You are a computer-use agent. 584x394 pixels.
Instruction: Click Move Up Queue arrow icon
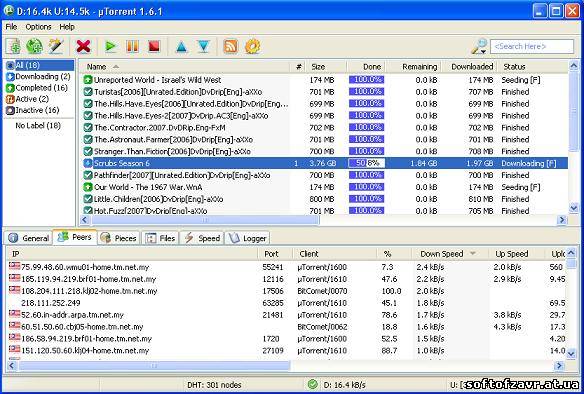coord(181,47)
